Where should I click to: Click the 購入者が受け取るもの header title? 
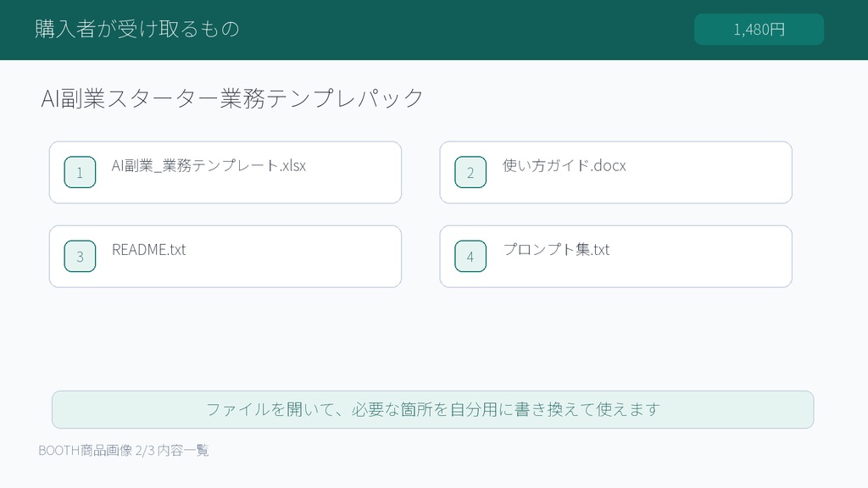click(137, 29)
